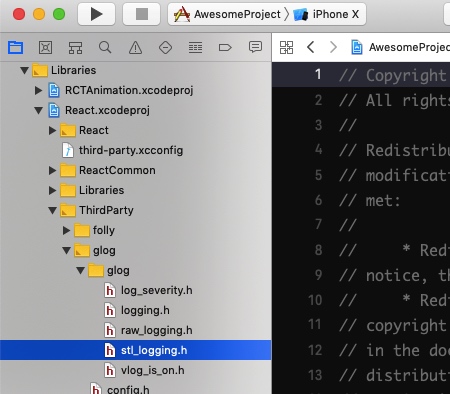
Task: Show the Project navigator tab
Action: [x=16, y=48]
